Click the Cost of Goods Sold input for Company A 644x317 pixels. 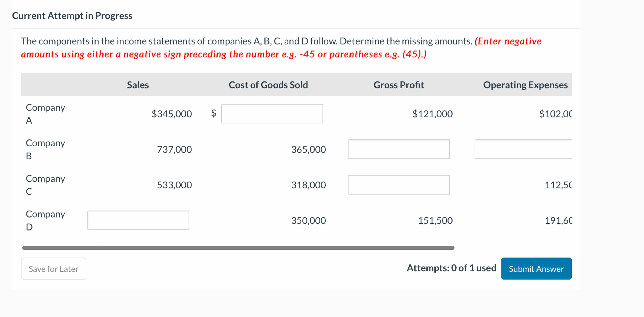(x=272, y=114)
